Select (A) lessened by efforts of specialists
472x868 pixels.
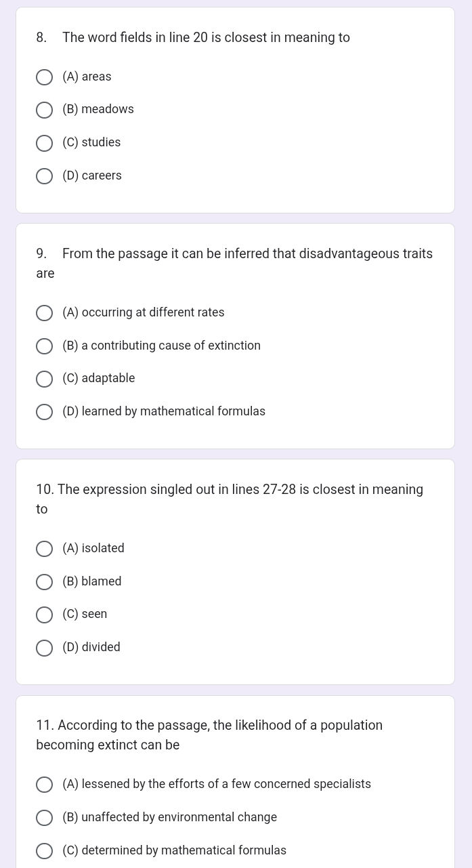44,785
